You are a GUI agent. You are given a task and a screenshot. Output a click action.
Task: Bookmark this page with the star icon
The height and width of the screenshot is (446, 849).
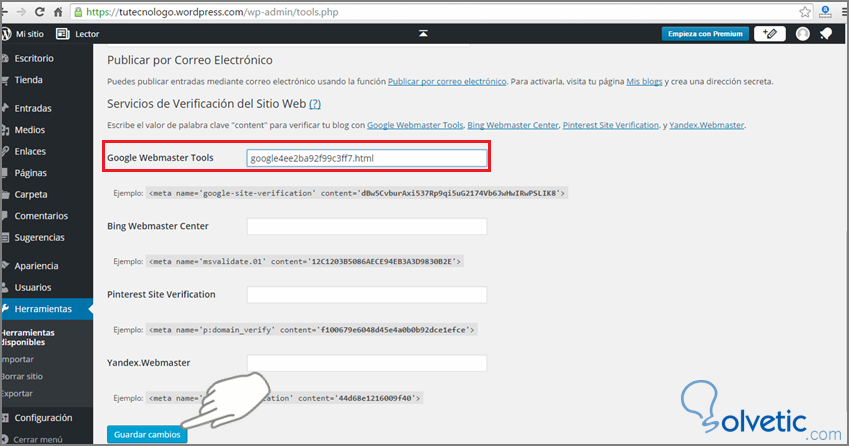pyautogui.click(x=805, y=12)
